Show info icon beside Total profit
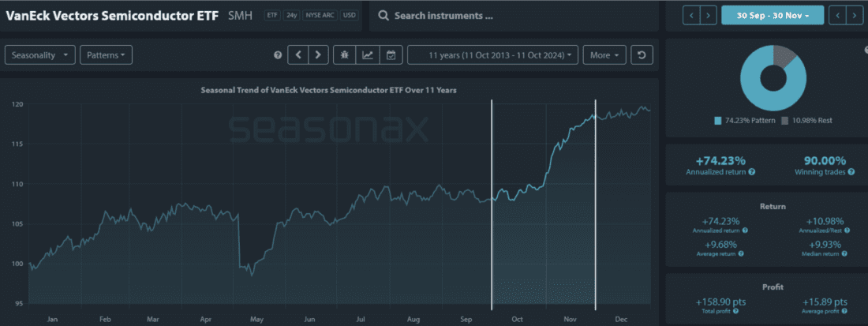 point(738,311)
